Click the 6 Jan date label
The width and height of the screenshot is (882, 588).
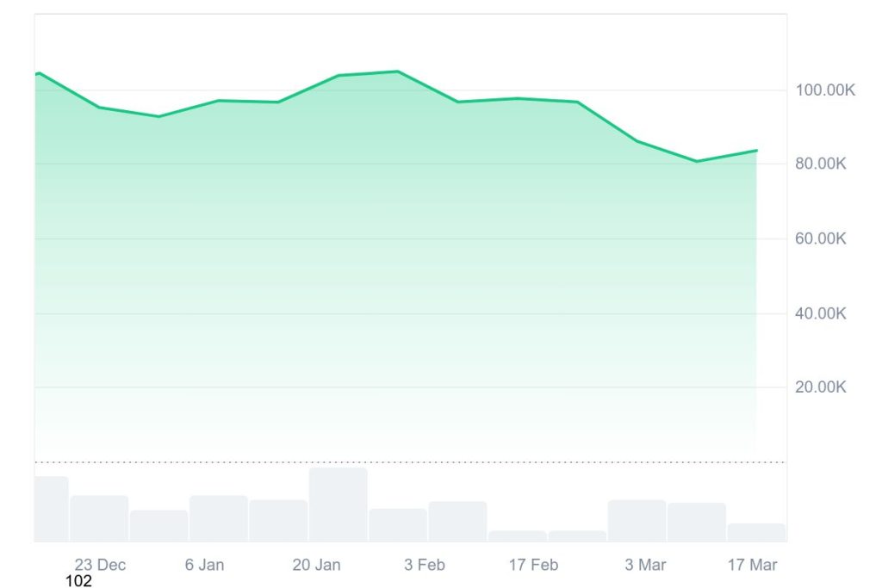tap(204, 565)
